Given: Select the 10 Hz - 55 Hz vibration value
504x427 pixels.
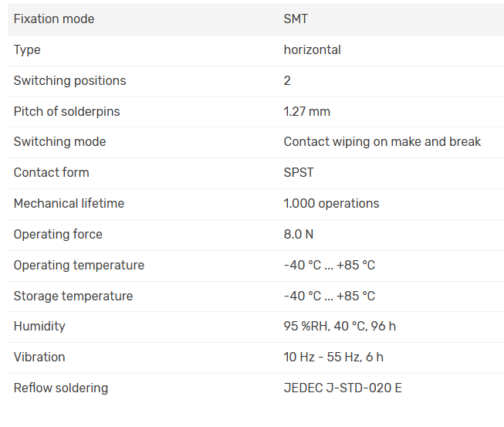Looking at the screenshot, I should tap(333, 358).
